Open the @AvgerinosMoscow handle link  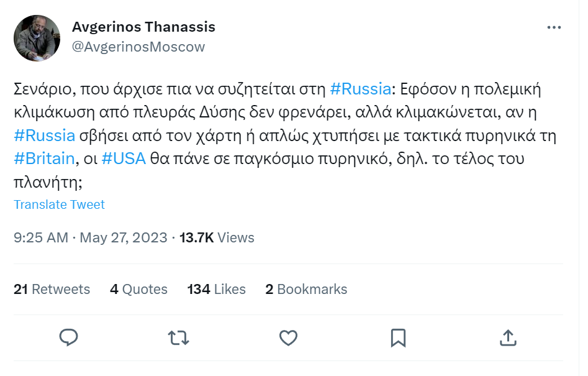[138, 47]
